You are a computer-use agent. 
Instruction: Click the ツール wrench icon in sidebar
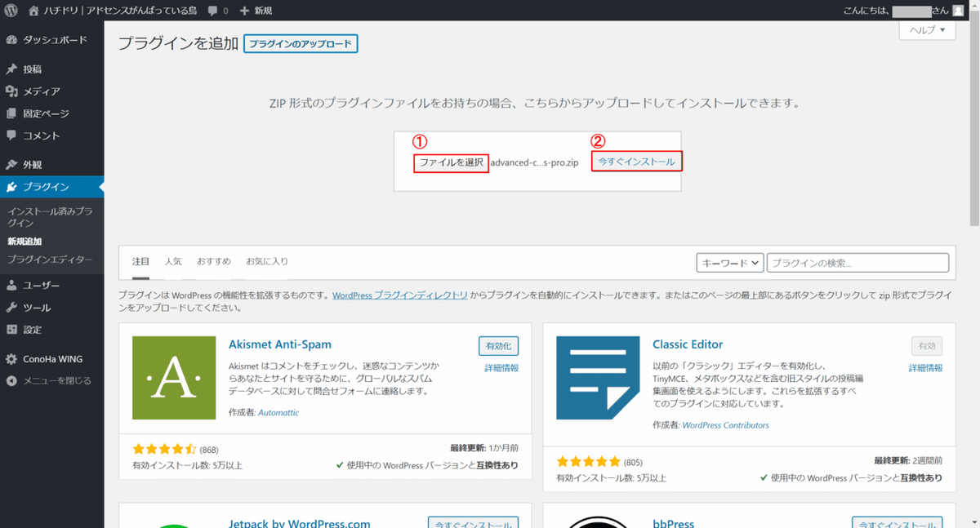click(11, 308)
